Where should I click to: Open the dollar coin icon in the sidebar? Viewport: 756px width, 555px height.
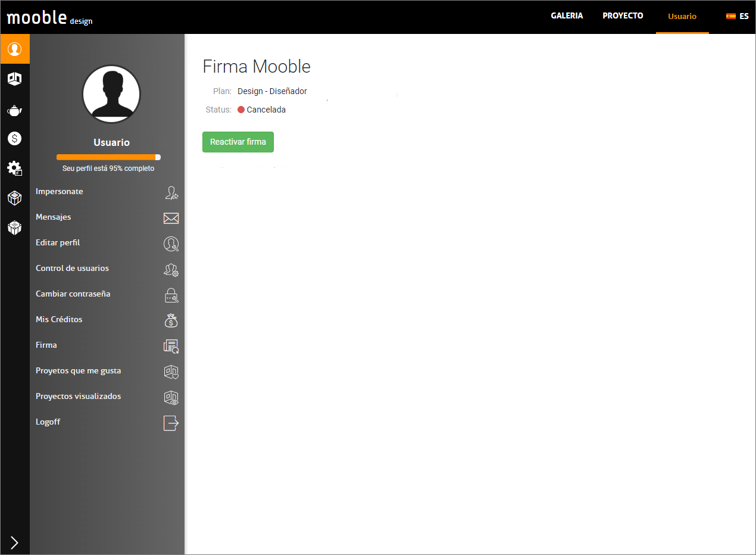pyautogui.click(x=15, y=139)
